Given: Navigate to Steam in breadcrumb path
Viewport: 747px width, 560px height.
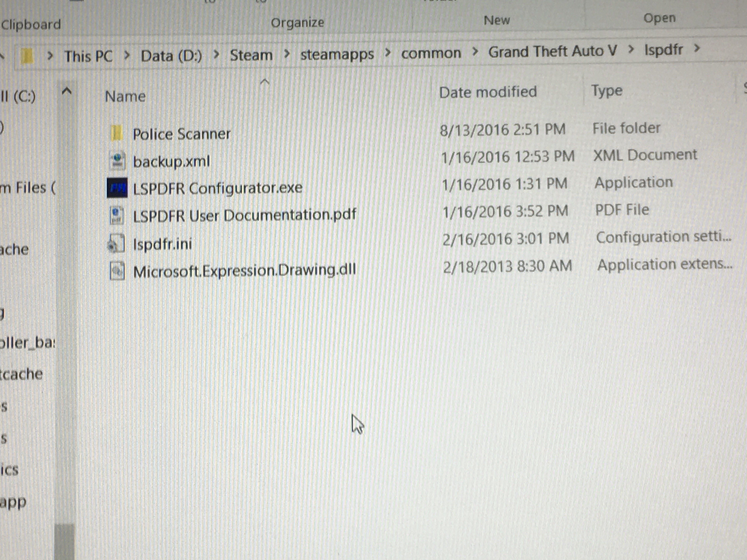Looking at the screenshot, I should (x=251, y=55).
